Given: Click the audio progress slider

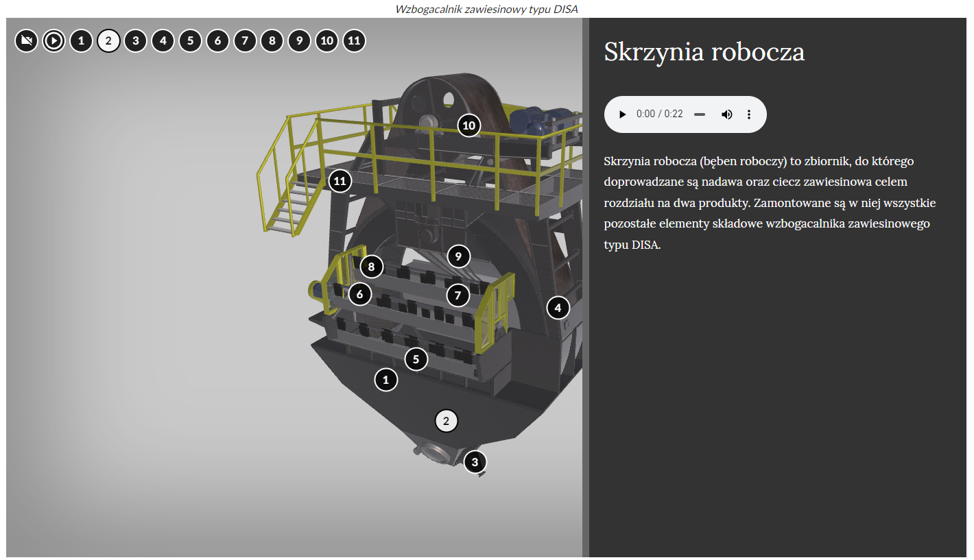Looking at the screenshot, I should 699,114.
